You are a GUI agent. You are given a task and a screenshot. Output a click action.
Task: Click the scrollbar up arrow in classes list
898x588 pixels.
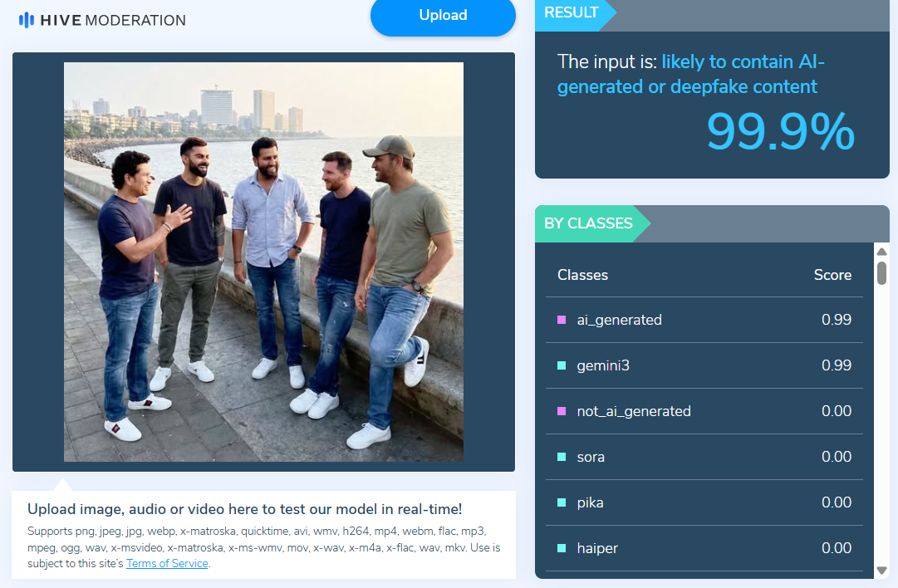click(x=881, y=252)
